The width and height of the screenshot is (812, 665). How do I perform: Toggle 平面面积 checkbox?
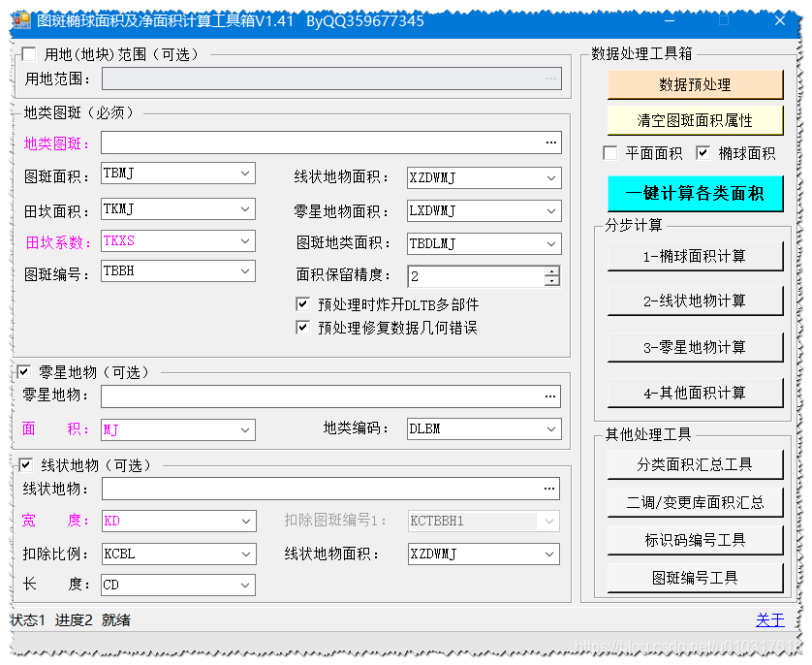tap(610, 153)
